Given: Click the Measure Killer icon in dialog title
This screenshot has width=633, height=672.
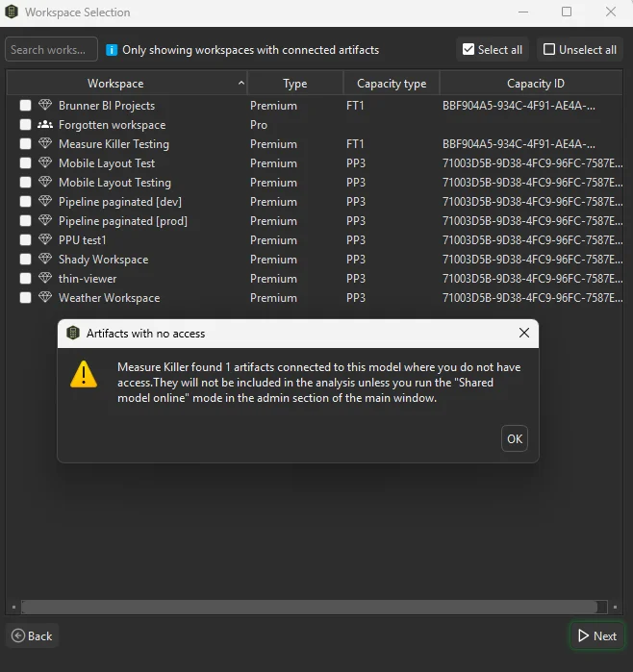Looking at the screenshot, I should tap(73, 333).
